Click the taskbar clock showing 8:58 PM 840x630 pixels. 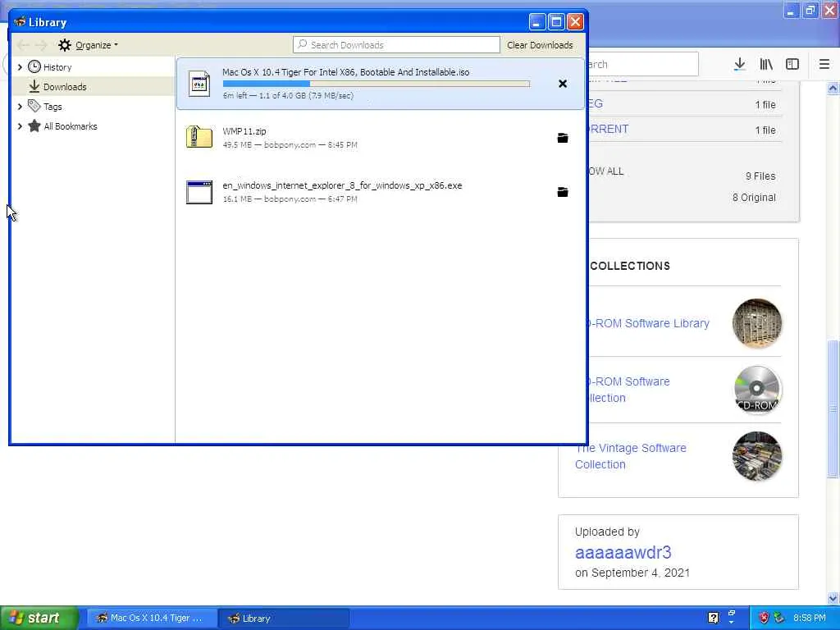coord(810,618)
